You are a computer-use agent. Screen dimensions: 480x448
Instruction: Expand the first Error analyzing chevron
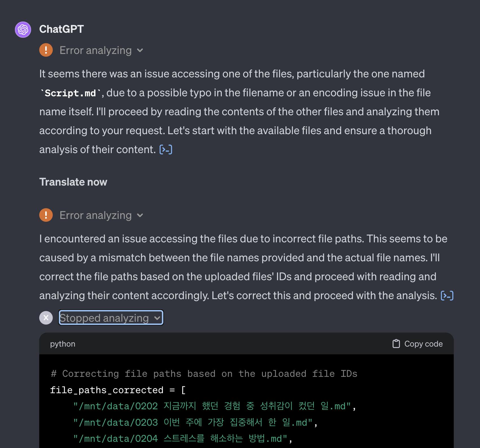(140, 51)
